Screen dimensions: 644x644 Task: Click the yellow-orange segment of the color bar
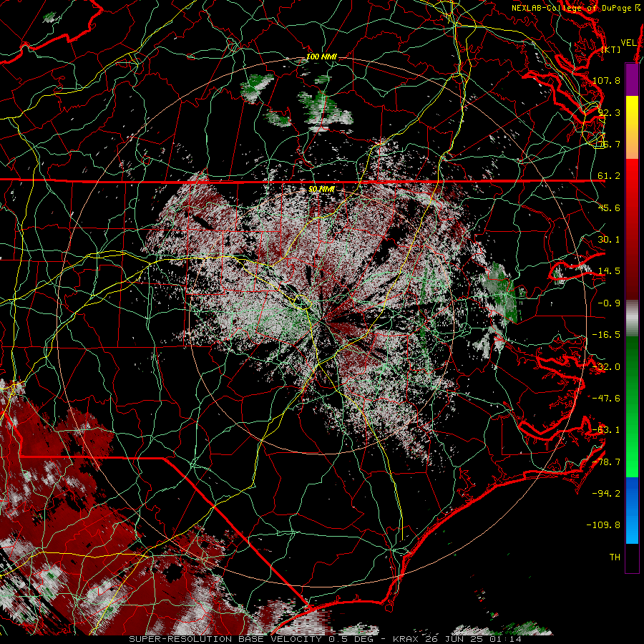coord(632,127)
